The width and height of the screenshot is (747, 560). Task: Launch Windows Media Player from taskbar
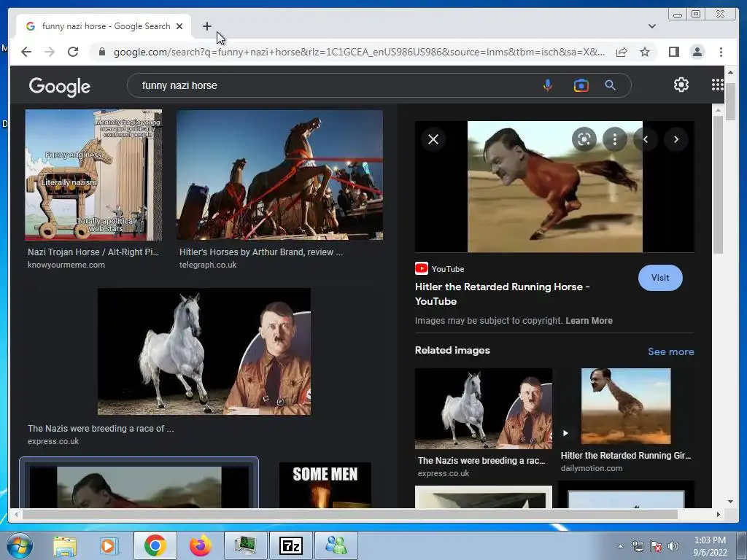tap(109, 545)
